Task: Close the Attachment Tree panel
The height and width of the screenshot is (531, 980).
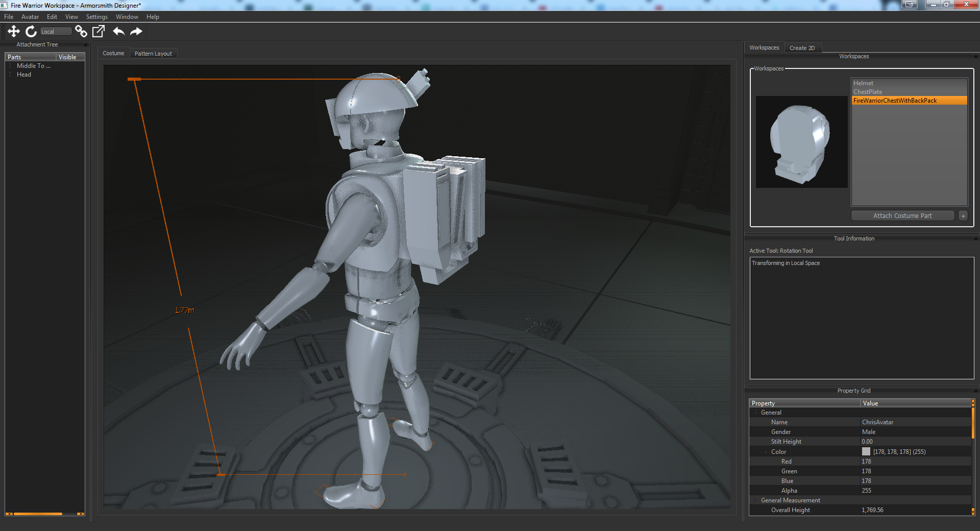Action: 85,45
